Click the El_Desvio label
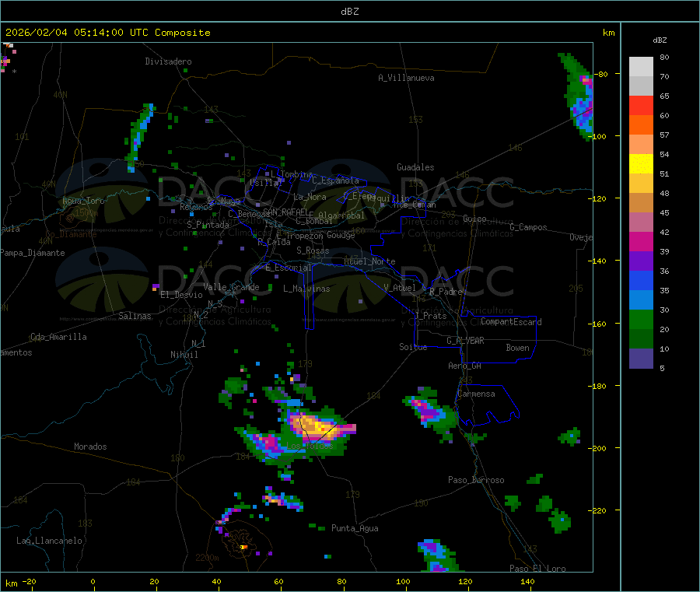The width and height of the screenshot is (700, 592). 181,295
